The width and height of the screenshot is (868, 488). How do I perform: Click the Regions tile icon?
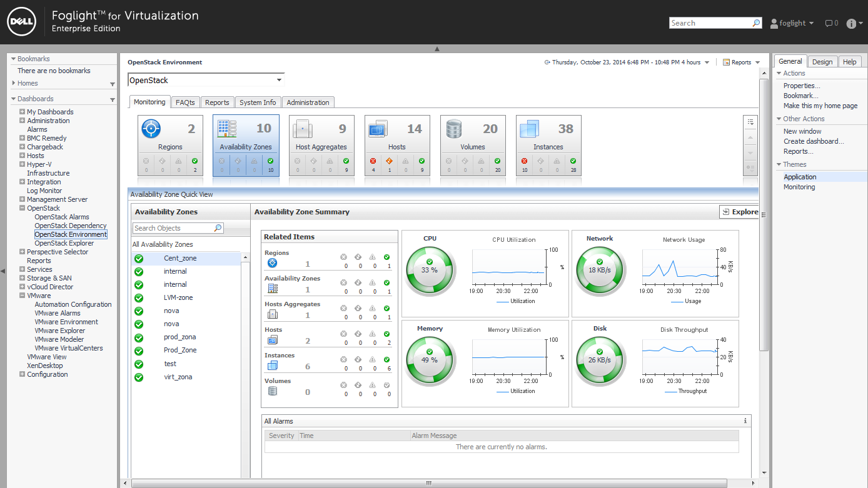click(x=151, y=129)
